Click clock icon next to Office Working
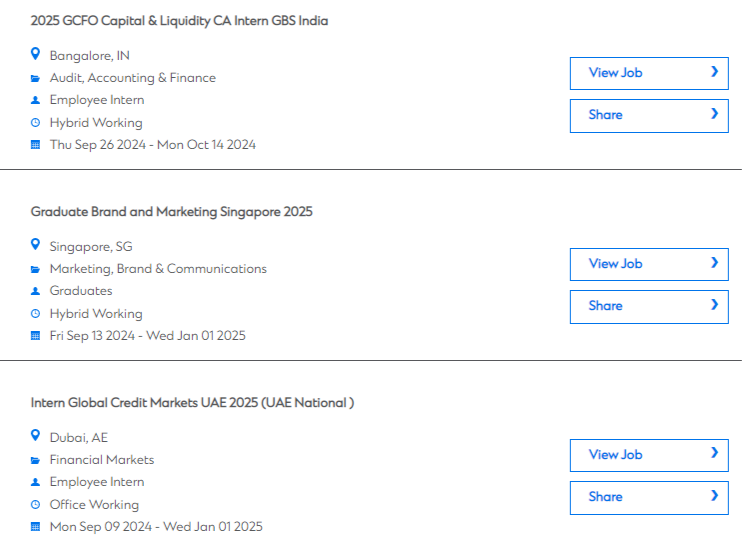Viewport: 743px width, 544px height. [35, 505]
